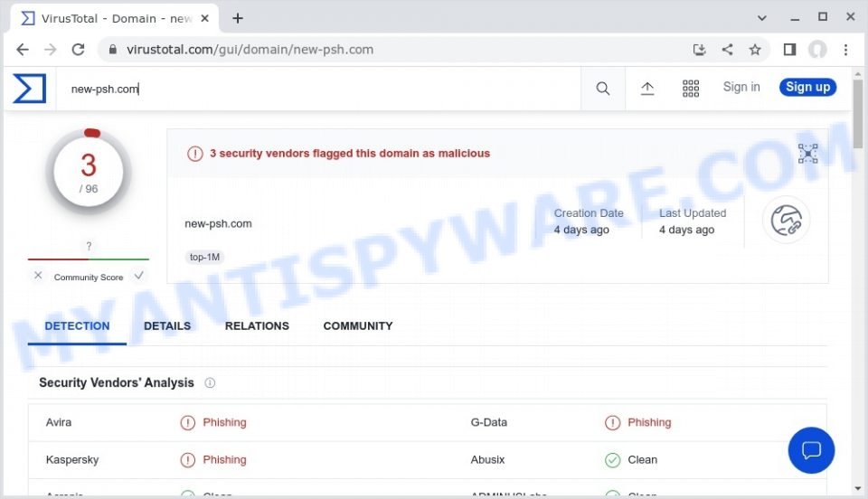Toggle the browser side panel
The width and height of the screenshot is (868, 499).
789,50
